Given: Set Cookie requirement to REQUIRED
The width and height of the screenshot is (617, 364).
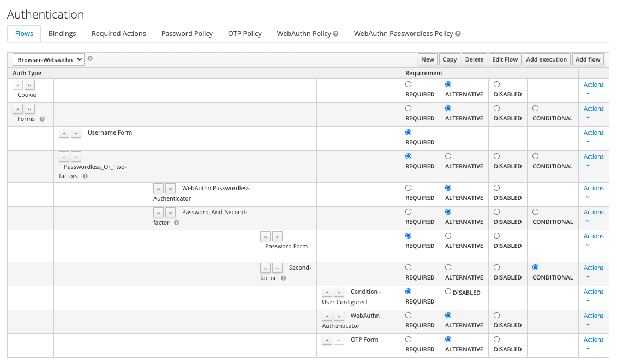Looking at the screenshot, I should click(408, 84).
